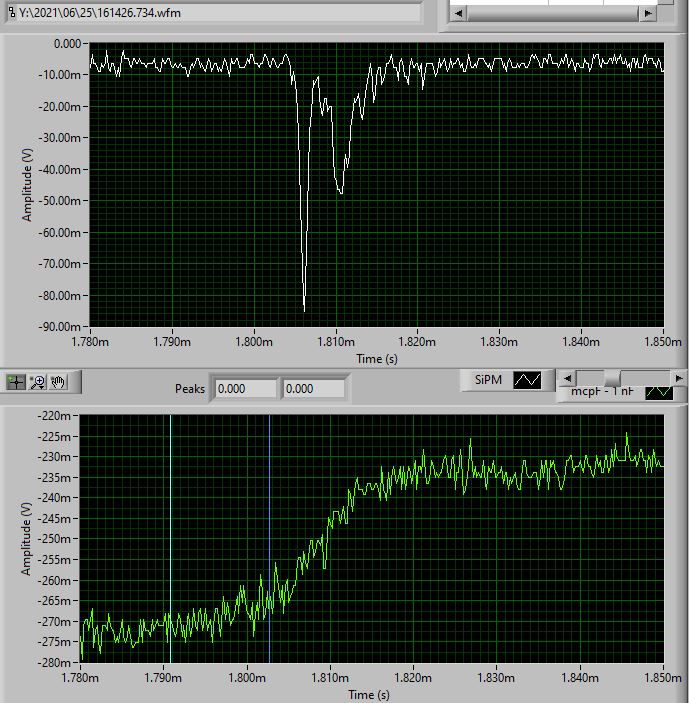
Task: Click the top horizontal scrollbar track
Action: point(553,13)
